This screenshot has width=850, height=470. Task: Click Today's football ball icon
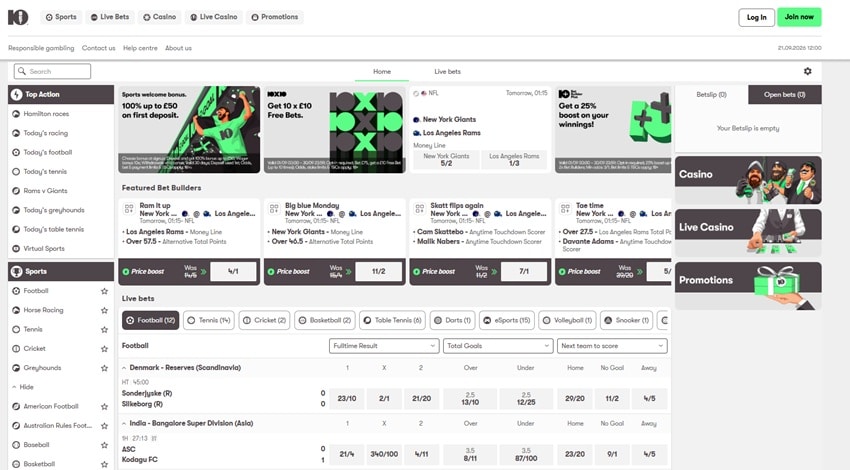click(x=16, y=152)
